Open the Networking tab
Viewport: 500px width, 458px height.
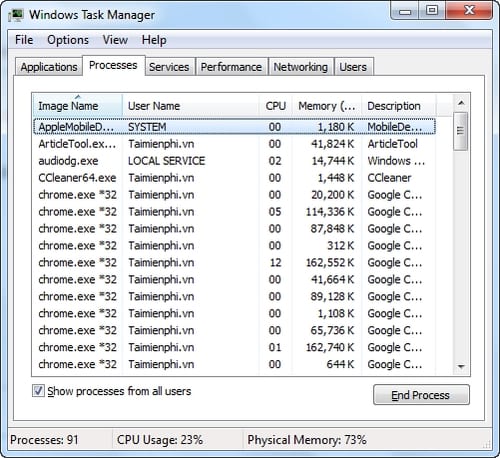(x=301, y=67)
